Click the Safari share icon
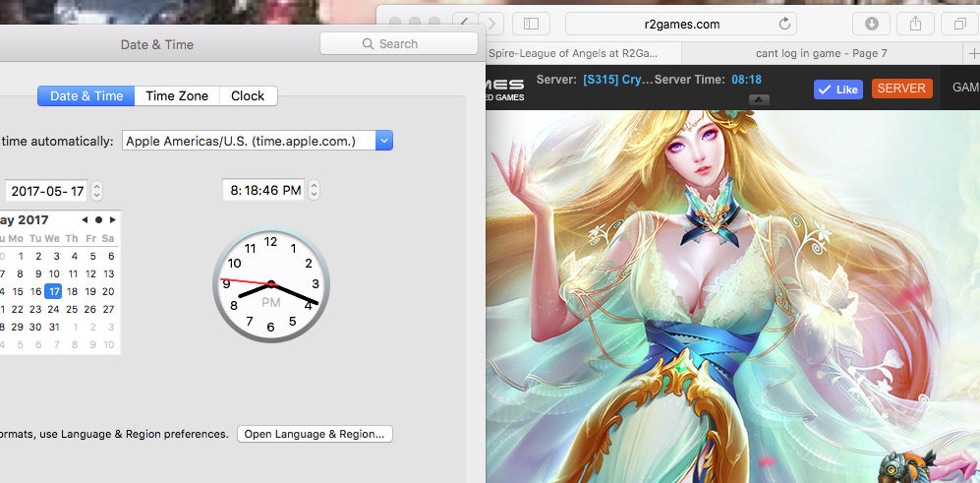The width and height of the screenshot is (980, 483). pyautogui.click(x=913, y=24)
